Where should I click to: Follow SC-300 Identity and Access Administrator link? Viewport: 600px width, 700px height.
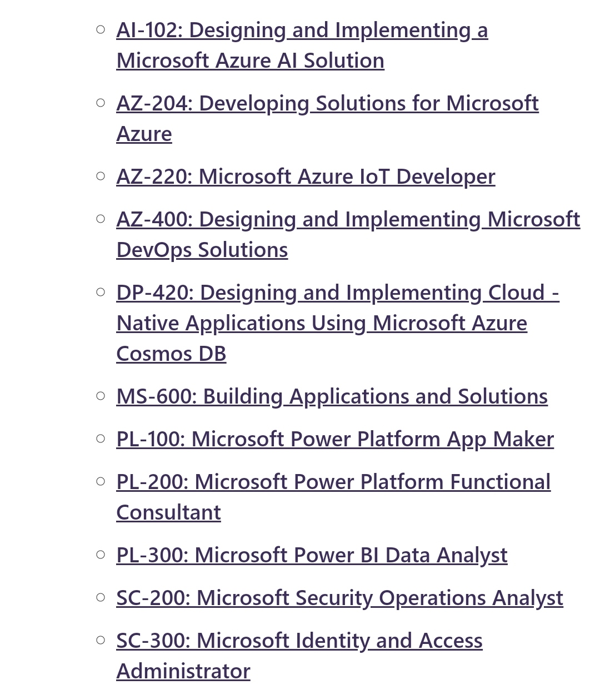(x=299, y=656)
